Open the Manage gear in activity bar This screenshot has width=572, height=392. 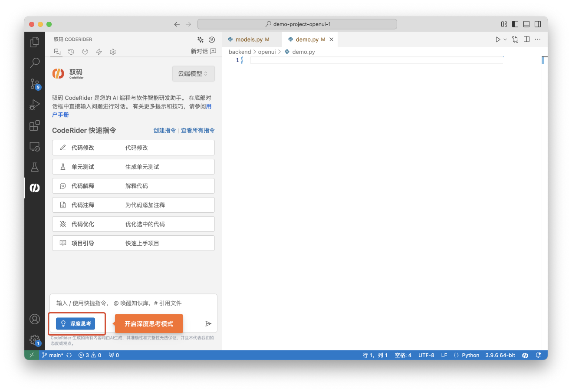click(x=34, y=340)
